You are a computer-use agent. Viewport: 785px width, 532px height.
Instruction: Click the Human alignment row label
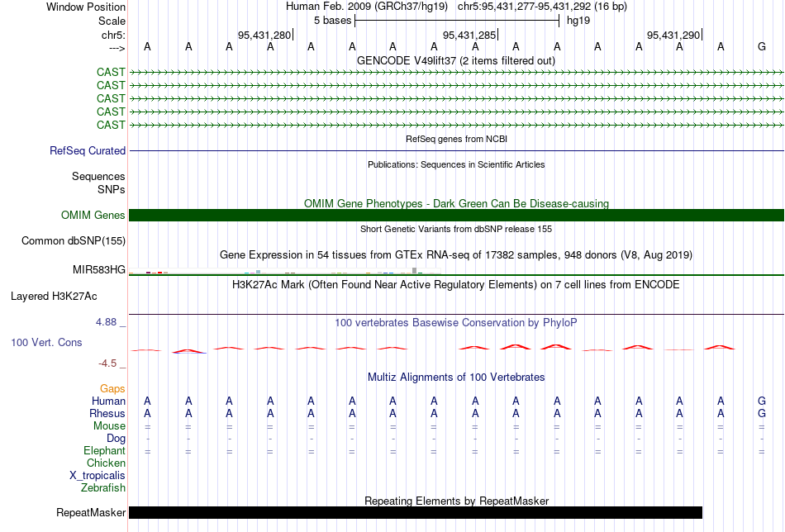[108, 401]
